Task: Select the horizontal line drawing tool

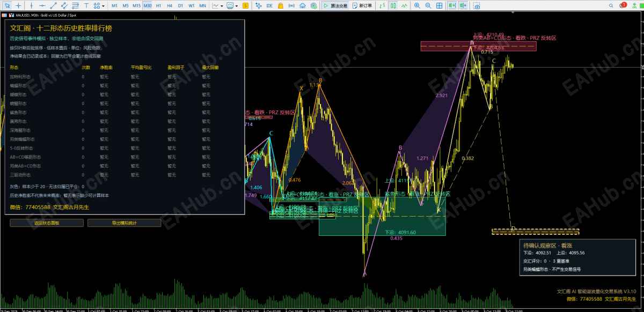Action: 41,5
